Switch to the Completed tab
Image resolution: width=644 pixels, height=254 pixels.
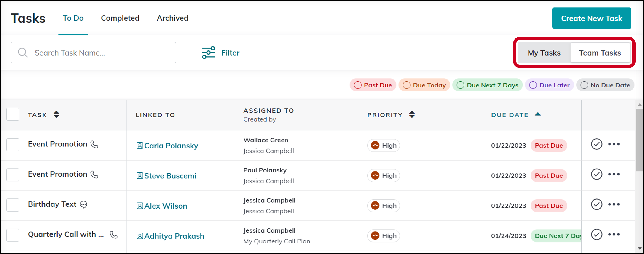(x=120, y=18)
